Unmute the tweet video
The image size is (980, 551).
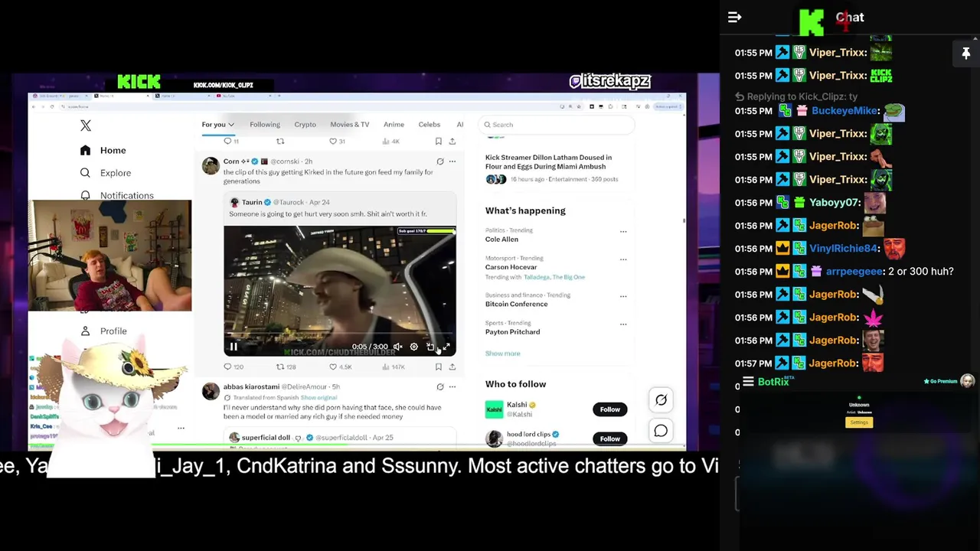[x=398, y=347]
